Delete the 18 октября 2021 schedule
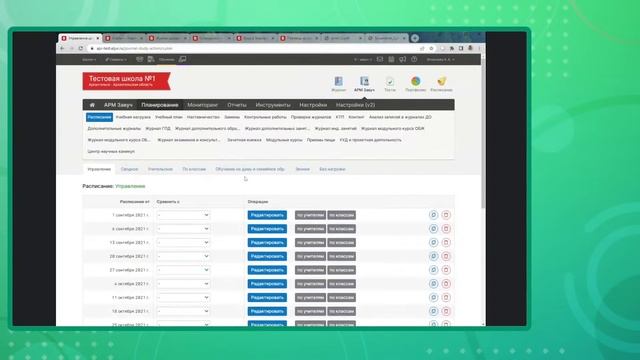 [446, 311]
